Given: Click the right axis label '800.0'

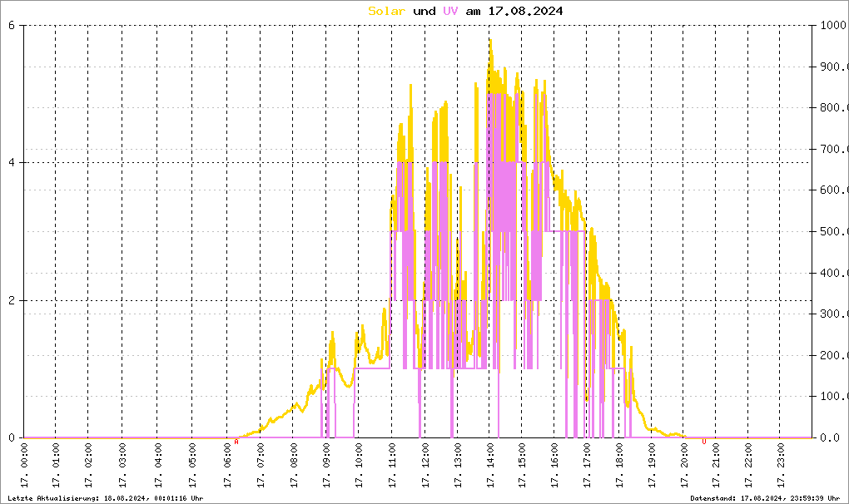Looking at the screenshot, I should [832, 107].
